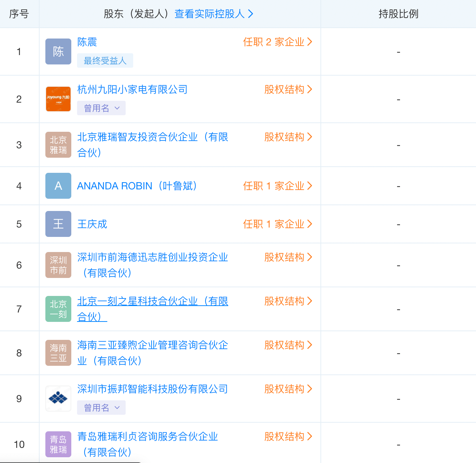Click the 青岛雅瑞 purple avatar icon
The image size is (476, 463).
click(x=58, y=444)
